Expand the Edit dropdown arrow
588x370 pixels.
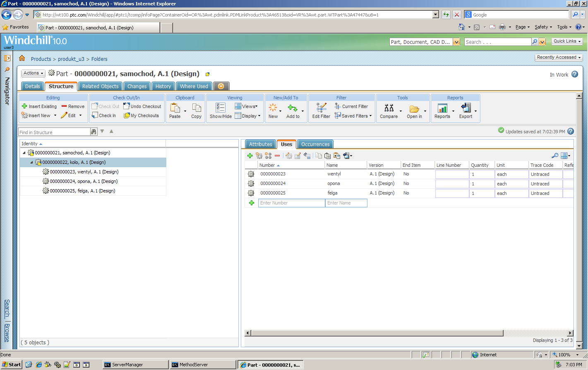(80, 115)
